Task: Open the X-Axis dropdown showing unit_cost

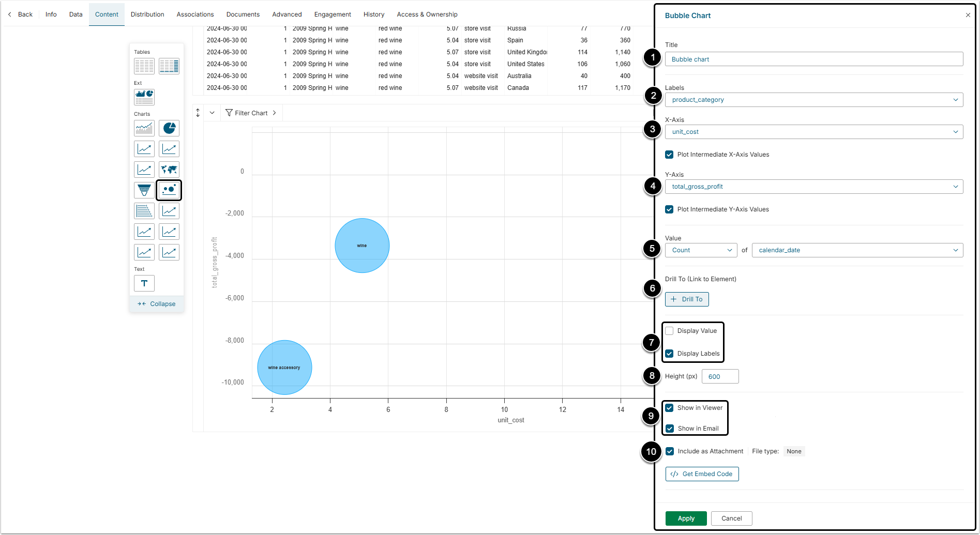Action: point(814,132)
